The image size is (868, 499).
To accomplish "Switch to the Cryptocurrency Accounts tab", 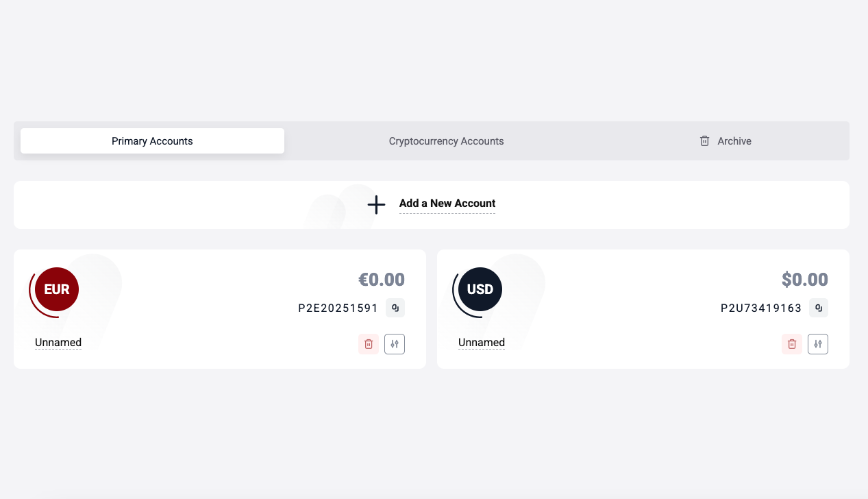I will point(446,141).
